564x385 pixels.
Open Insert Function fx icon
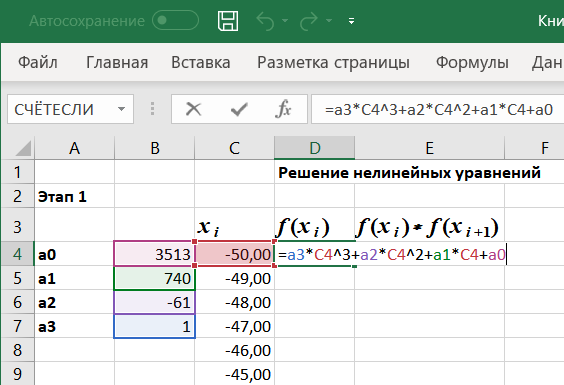[283, 109]
